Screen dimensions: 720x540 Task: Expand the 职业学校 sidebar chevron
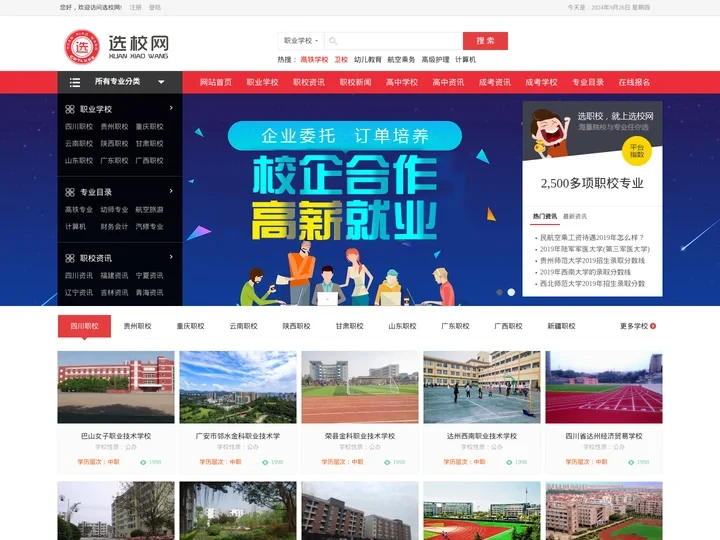(x=171, y=108)
